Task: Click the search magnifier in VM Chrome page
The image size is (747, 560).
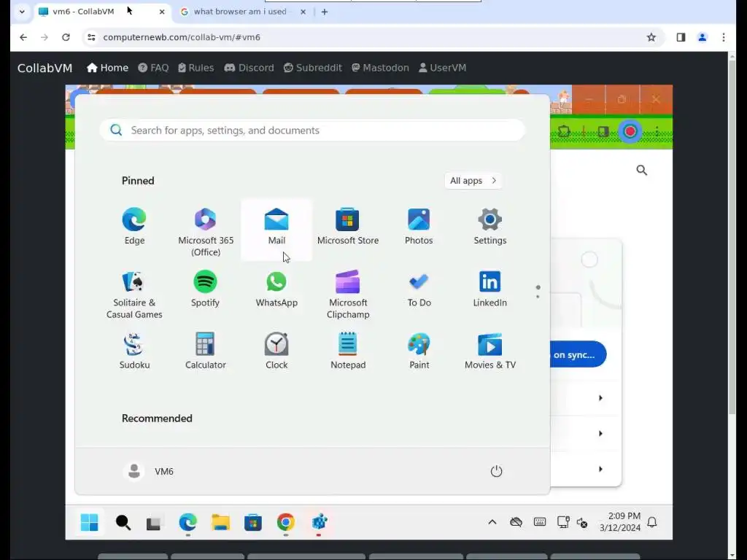Action: 642,170
